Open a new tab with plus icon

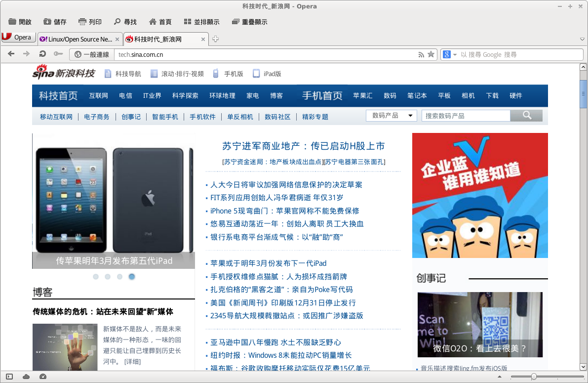pyautogui.click(x=216, y=39)
